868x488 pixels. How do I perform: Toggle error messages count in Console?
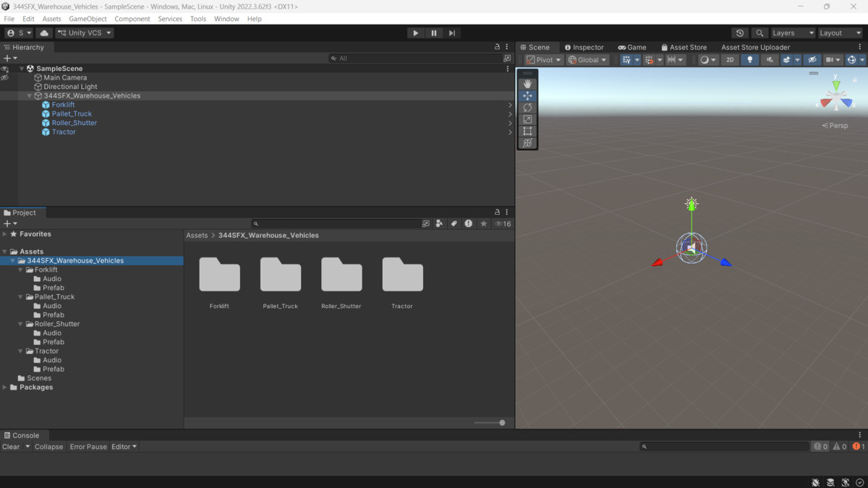click(x=859, y=447)
